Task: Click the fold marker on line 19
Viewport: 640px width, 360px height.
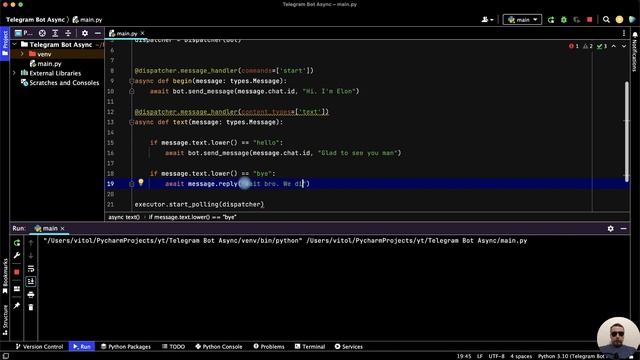Action: (x=131, y=184)
